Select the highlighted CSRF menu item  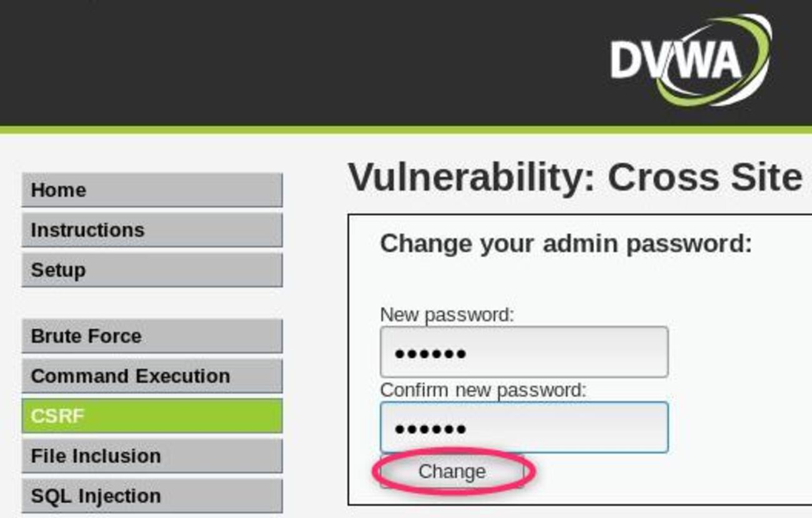tap(152, 416)
